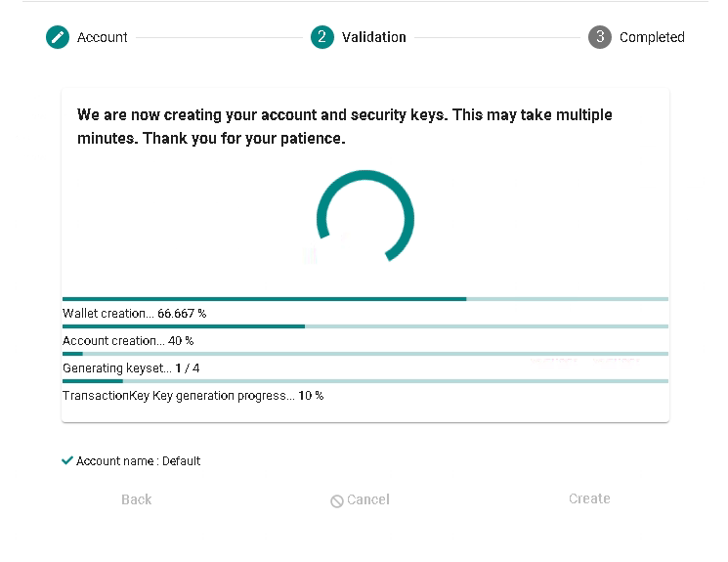Click the step 2 circle for Validation
Image resolution: width=728 pixels, height=562 pixels.
(x=322, y=37)
